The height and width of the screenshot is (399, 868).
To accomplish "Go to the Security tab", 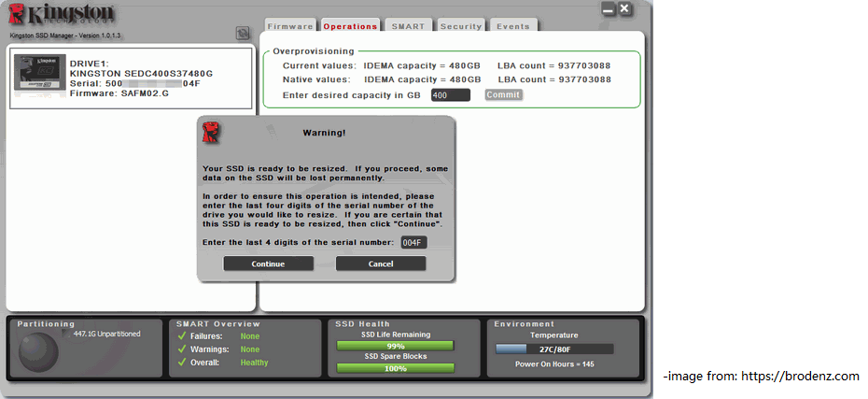I will [461, 26].
